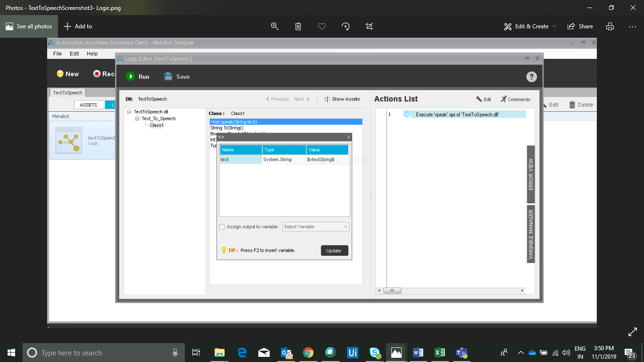Image resolution: width=644 pixels, height=362 pixels.
Task: Open the File menu in MetaBot Designer
Action: [x=58, y=54]
